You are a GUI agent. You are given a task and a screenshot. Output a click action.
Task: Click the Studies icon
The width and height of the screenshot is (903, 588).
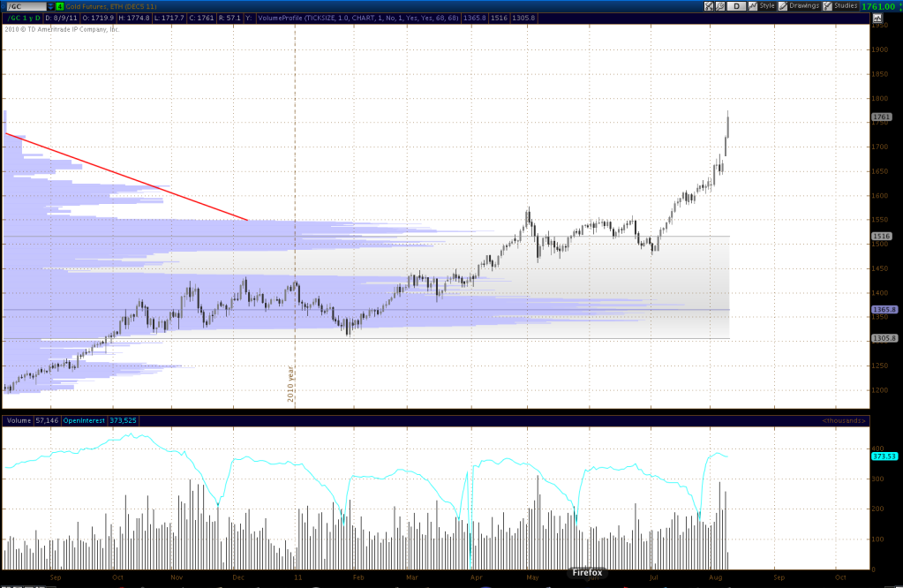[827, 6]
